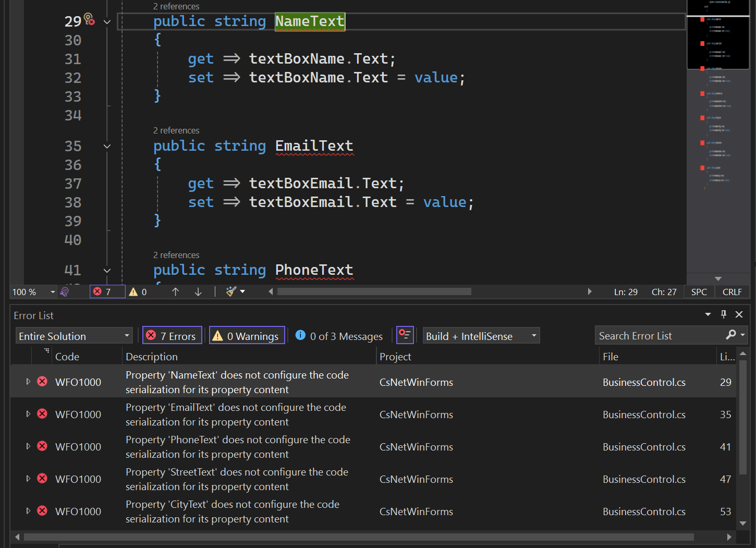Screen dimensions: 756x548
Task: Toggle the 0 of 3 Messages filter
Action: coord(339,336)
